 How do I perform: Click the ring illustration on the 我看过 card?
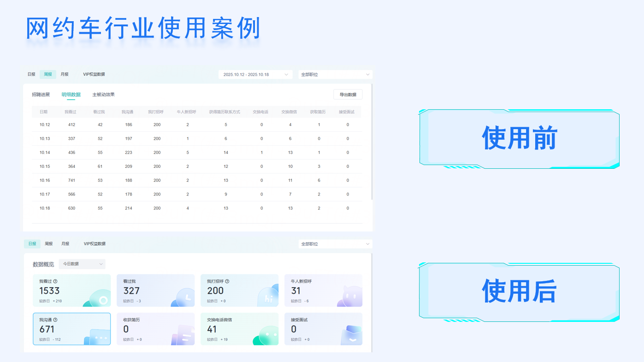click(98, 298)
